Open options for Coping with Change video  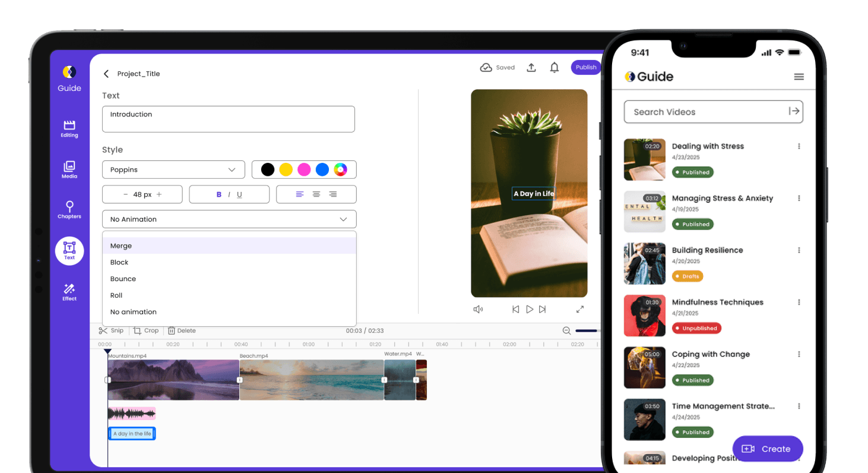(799, 354)
